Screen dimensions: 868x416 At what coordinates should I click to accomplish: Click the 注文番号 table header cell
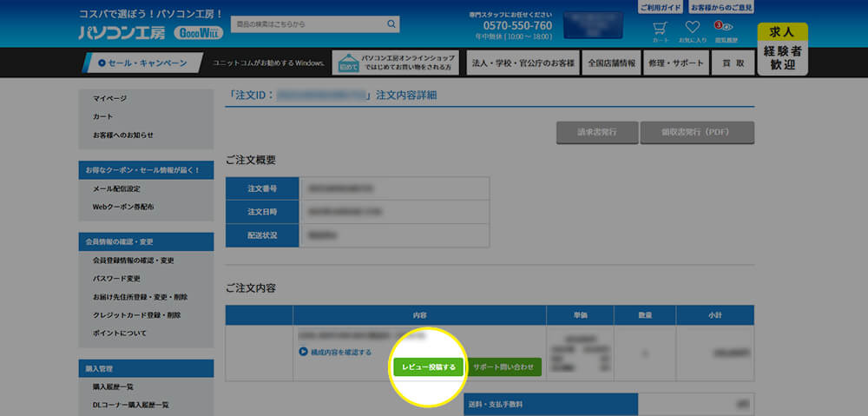coord(262,188)
